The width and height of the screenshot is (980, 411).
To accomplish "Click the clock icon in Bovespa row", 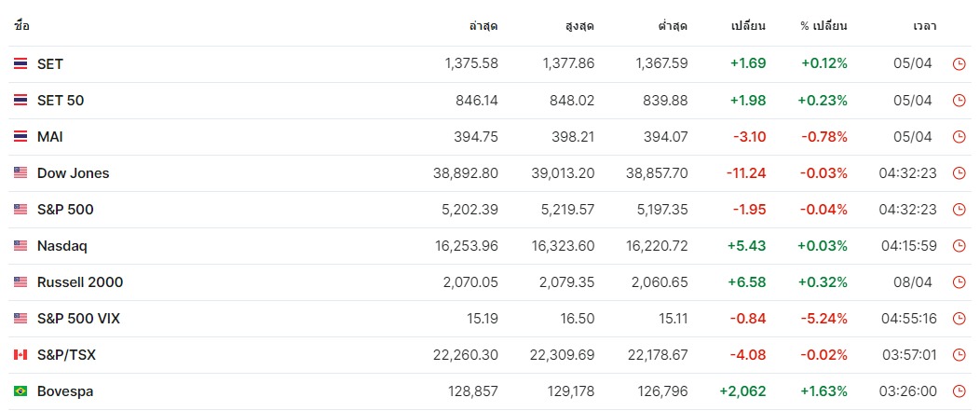I will coord(959,391).
